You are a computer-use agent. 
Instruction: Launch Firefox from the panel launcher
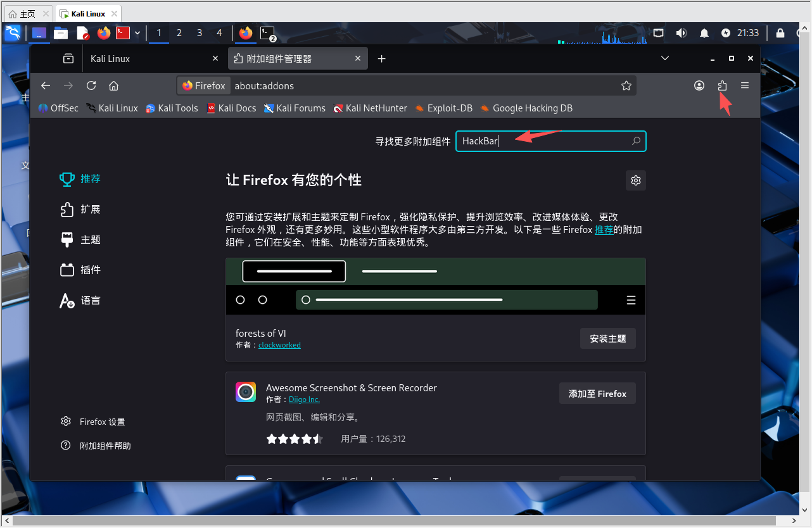pyautogui.click(x=104, y=33)
